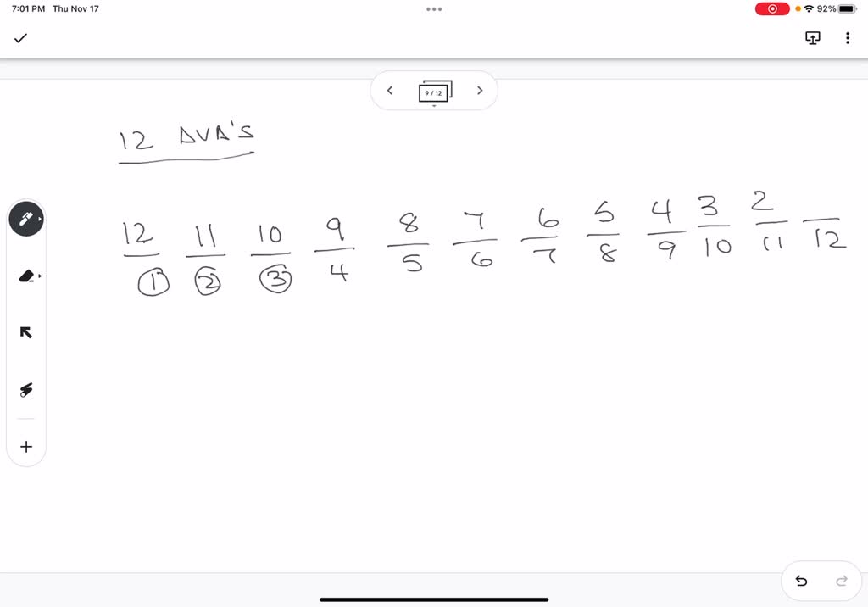The width and height of the screenshot is (868, 607).
Task: Expand eraser options small arrow
Action: click(40, 276)
